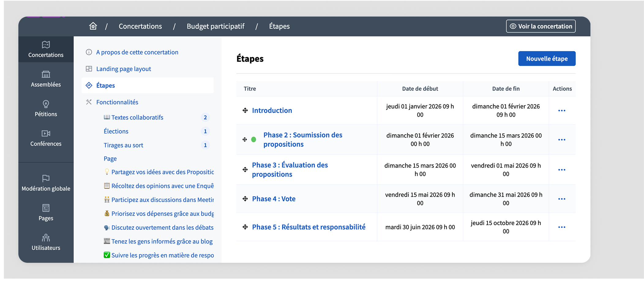Open actions menu for Phase 5 row

tap(562, 227)
